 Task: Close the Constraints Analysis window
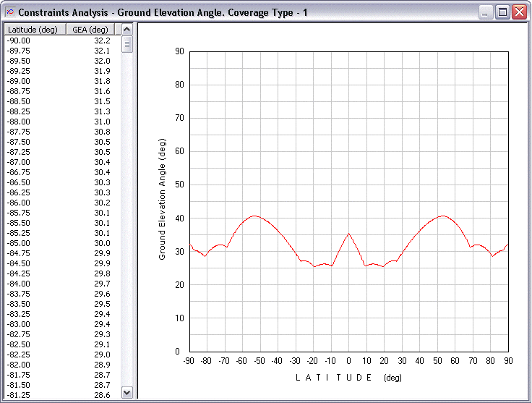coord(519,12)
